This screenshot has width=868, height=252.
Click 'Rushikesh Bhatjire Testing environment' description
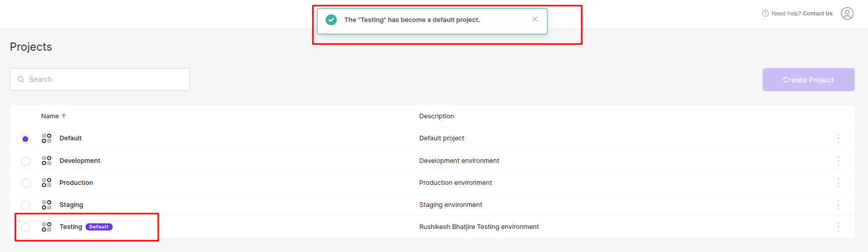click(x=479, y=227)
